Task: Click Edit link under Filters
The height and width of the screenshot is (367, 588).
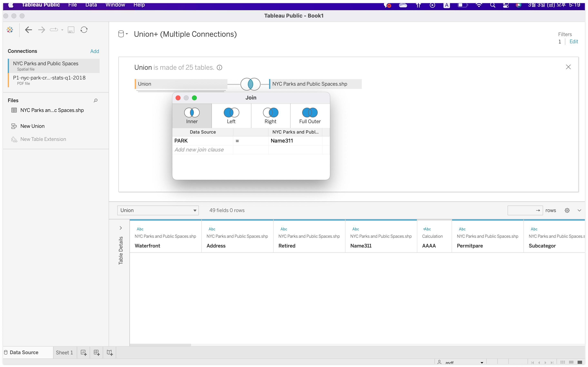Action: (x=574, y=42)
